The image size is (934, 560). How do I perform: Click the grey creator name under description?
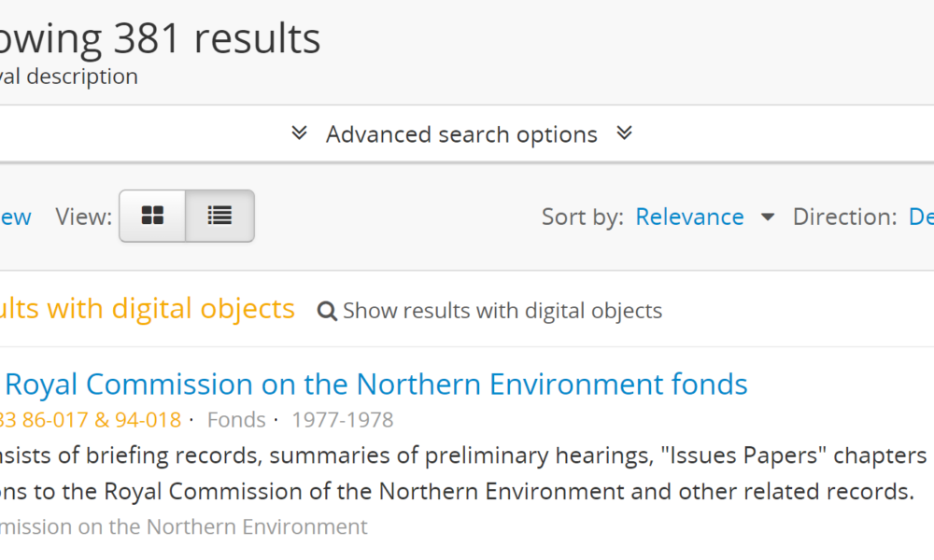pyautogui.click(x=183, y=526)
